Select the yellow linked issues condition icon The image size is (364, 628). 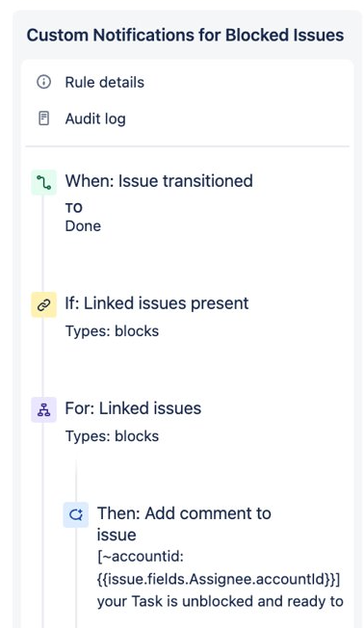(x=43, y=305)
